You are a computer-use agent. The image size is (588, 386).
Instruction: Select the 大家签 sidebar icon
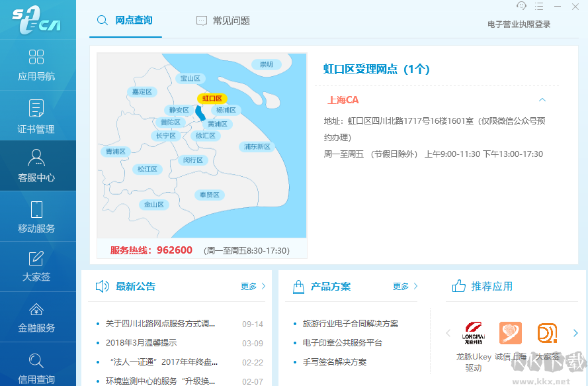click(38, 267)
